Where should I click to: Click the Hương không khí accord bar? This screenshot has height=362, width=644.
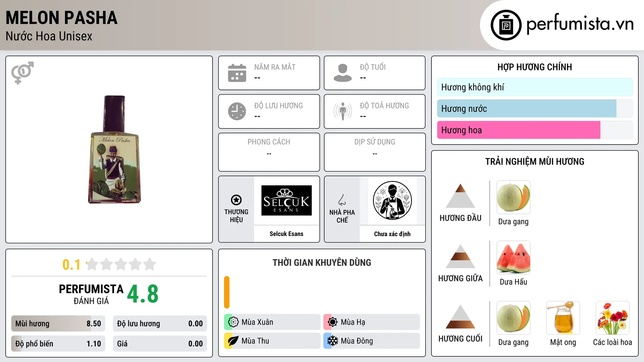535,87
